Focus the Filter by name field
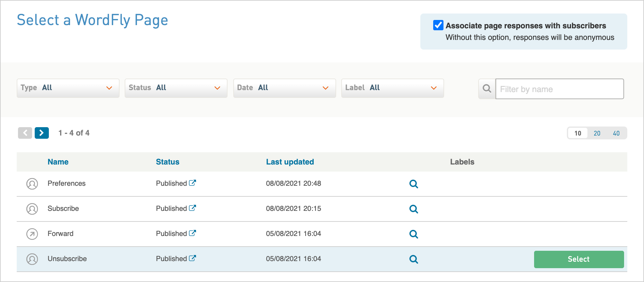Viewport: 644px width, 282px height. coord(560,89)
